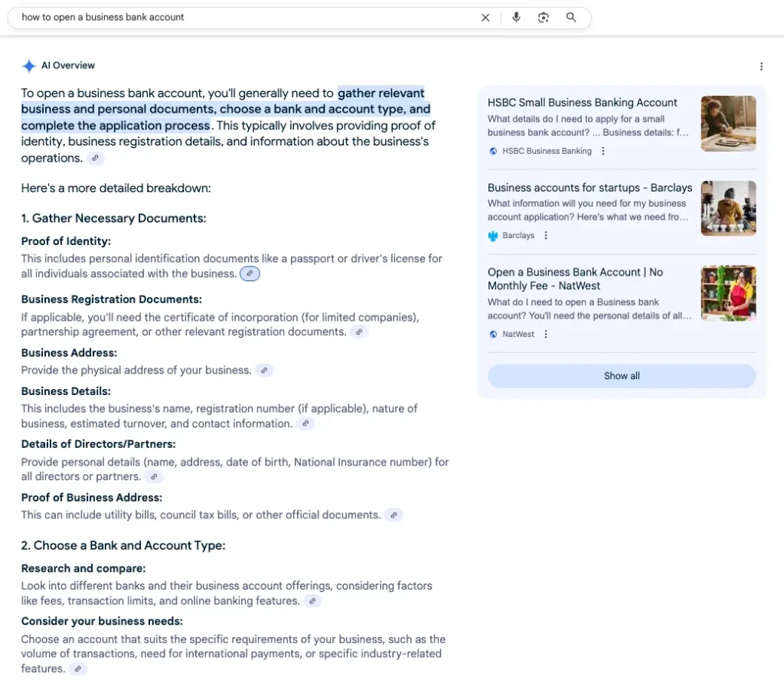This screenshot has width=784, height=683.
Task: Open the three-dot menu next to HSBC Business Banking
Action: click(603, 151)
